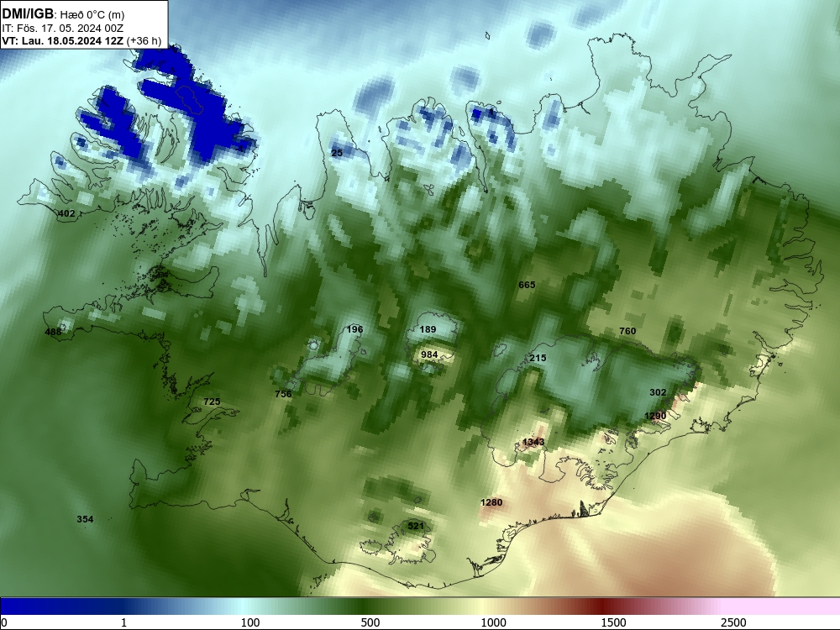Click the map value 984
Image resolution: width=840 pixels, height=630 pixels.
click(429, 354)
